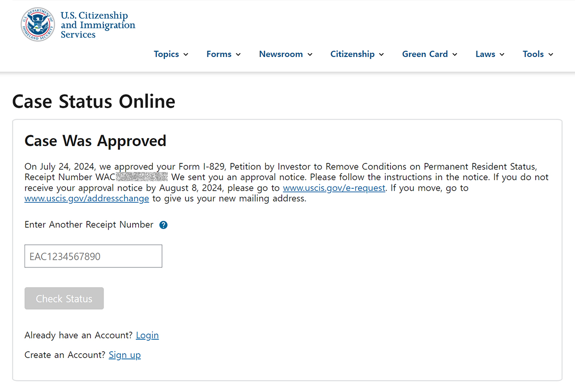Click the U.S. Citizenship and Immigration Services title

98,25
